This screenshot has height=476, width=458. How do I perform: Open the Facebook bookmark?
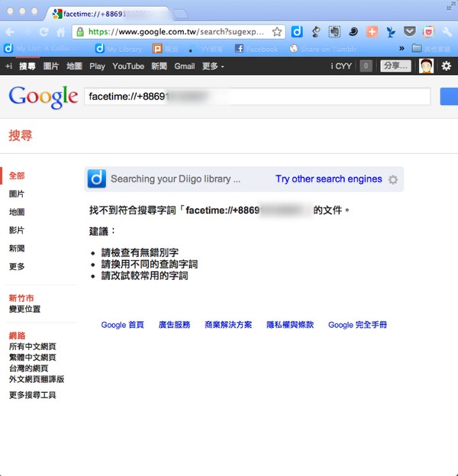[x=256, y=49]
